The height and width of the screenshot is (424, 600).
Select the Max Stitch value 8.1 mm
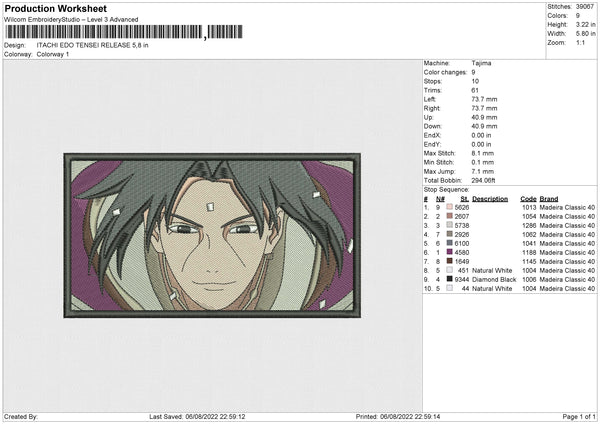(x=483, y=153)
